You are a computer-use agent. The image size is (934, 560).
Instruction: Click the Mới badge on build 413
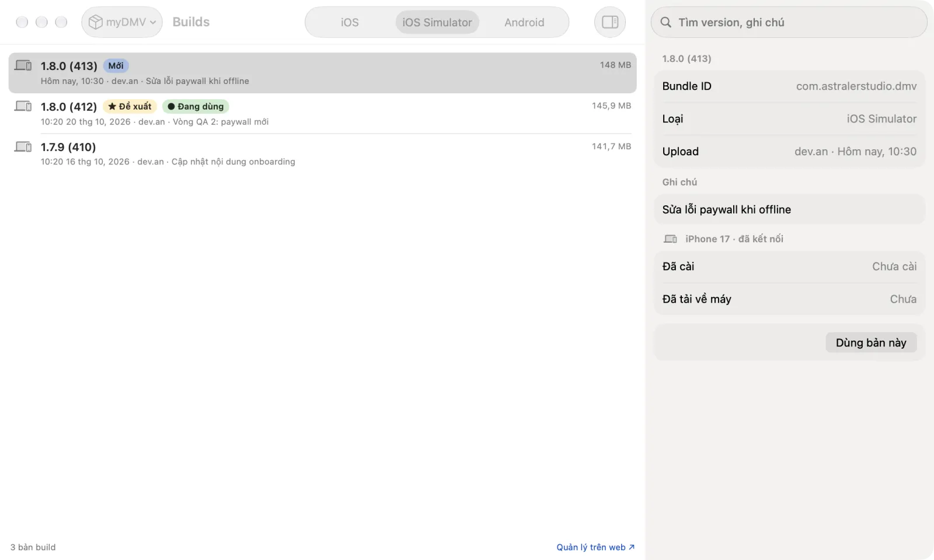[116, 66]
